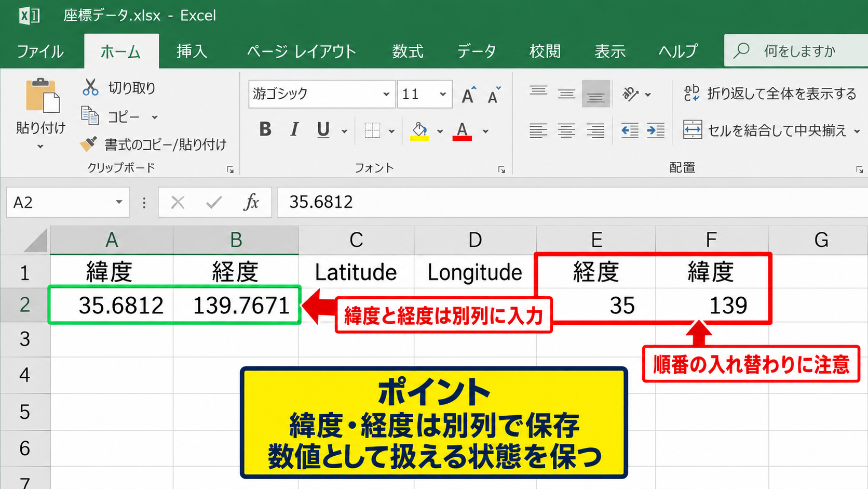This screenshot has height=489, width=868.
Task: Open font size 11 dropdown
Action: (443, 94)
